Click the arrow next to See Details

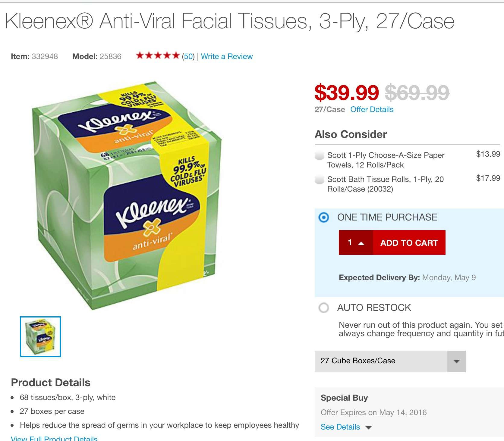[x=368, y=427]
